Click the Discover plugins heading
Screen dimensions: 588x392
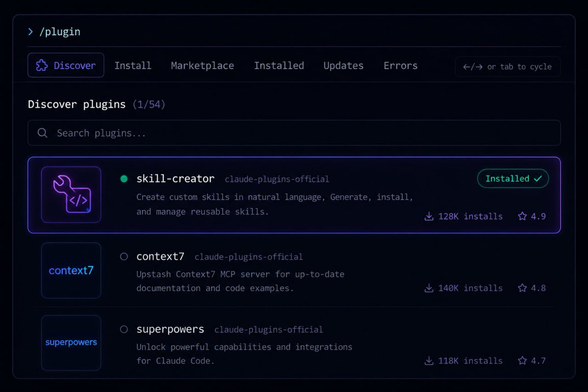click(x=76, y=104)
